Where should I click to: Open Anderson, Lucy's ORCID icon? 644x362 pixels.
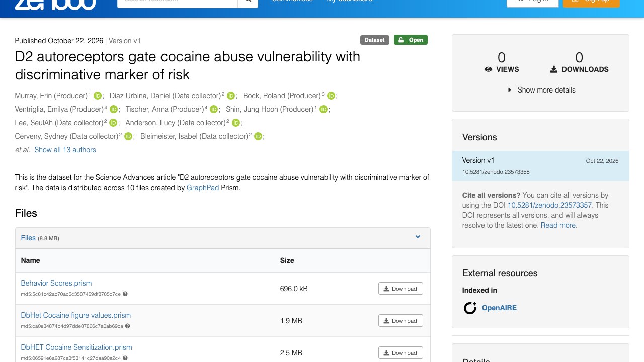click(x=235, y=123)
